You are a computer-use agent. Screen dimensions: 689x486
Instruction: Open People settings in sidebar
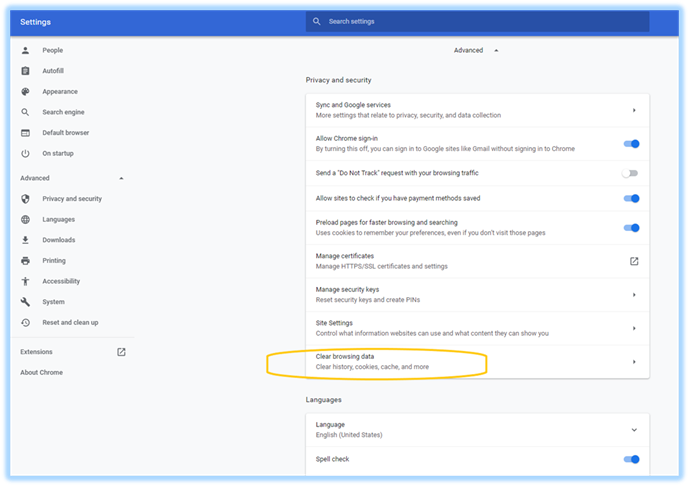(53, 51)
